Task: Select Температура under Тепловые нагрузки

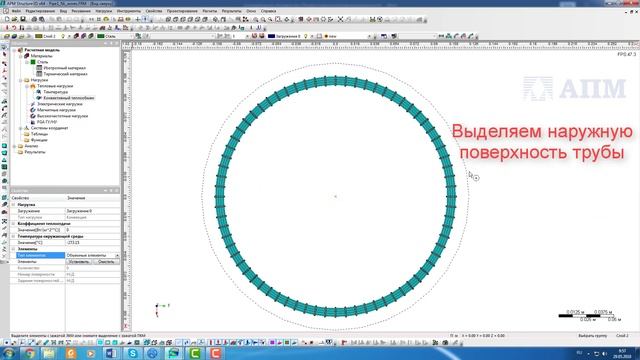Action: click(56, 92)
